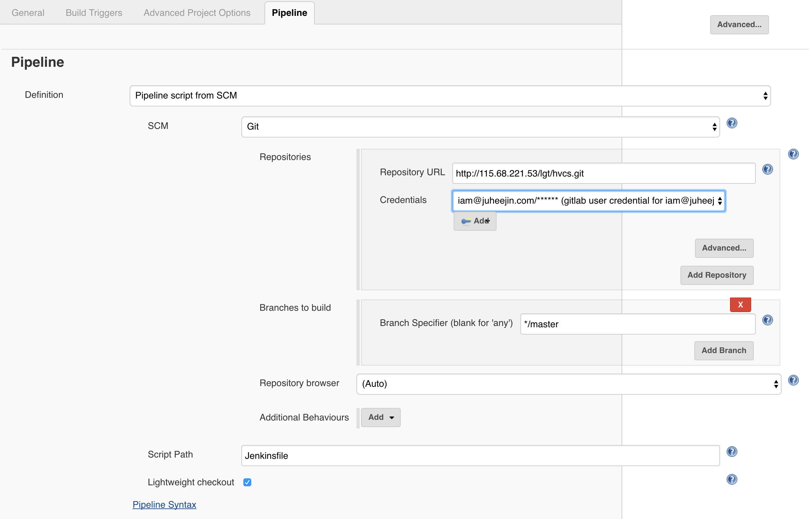Expand Additional Behaviours Add menu

tap(380, 417)
